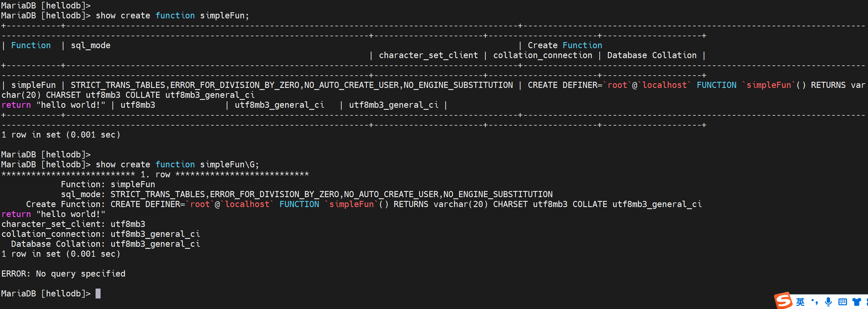The image size is (868, 309).
Task: Click the "Function" header in the table
Action: click(x=31, y=46)
